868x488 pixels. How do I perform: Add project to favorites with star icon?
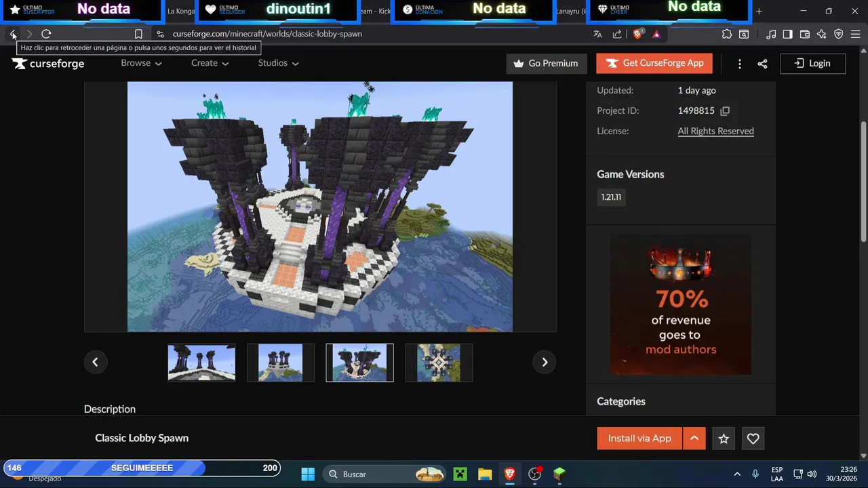(724, 439)
